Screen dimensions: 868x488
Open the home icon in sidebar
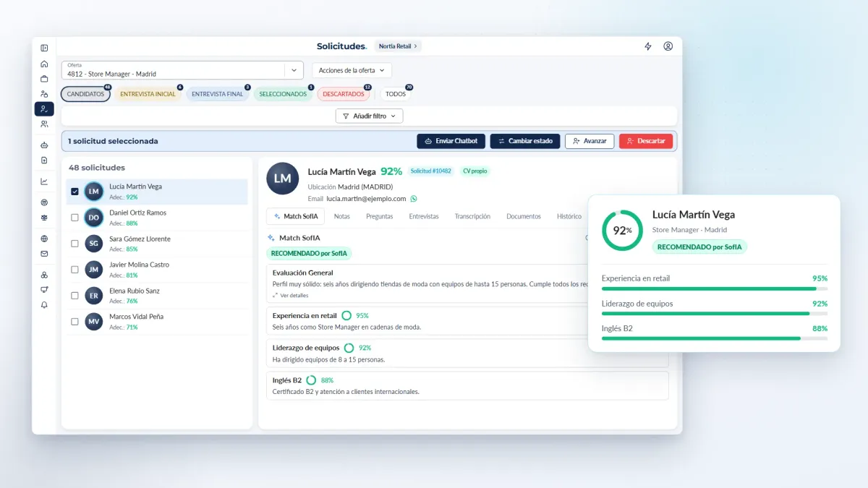click(x=44, y=64)
